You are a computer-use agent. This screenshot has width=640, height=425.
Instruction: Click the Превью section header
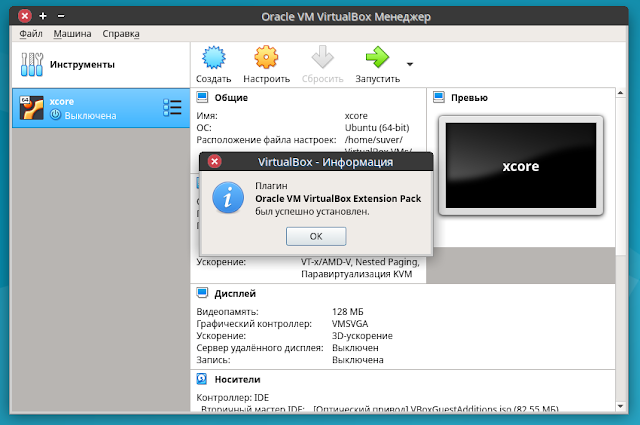coord(469,98)
